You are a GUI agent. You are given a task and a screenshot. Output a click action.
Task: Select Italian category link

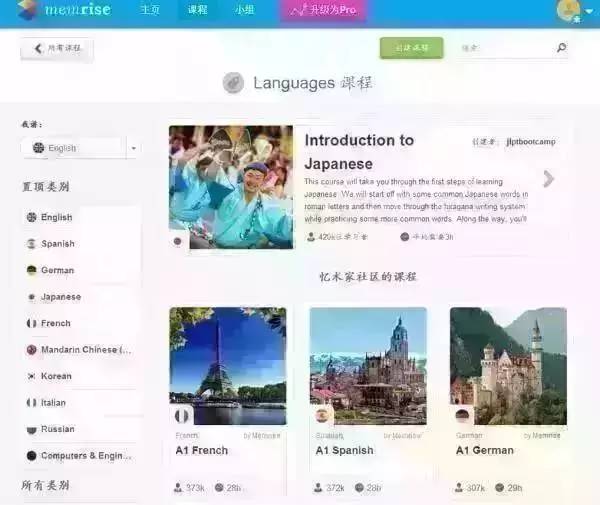(x=53, y=403)
